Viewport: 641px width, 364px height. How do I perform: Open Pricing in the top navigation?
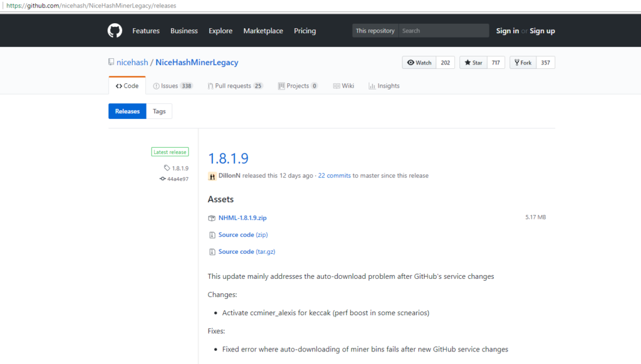click(305, 31)
